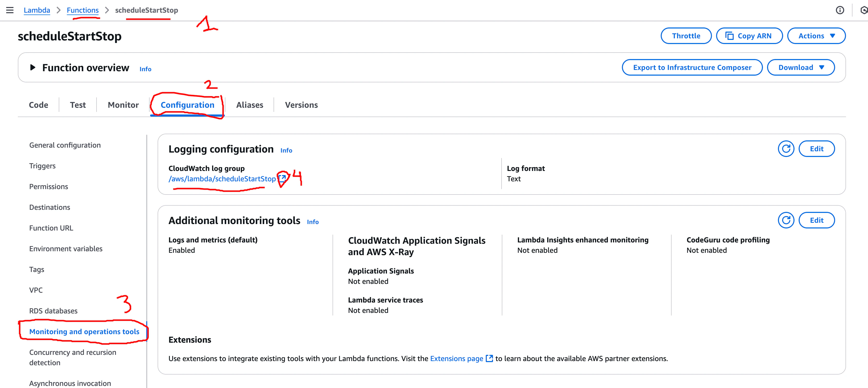The height and width of the screenshot is (388, 868).
Task: Select VPC in the sidebar
Action: click(36, 290)
